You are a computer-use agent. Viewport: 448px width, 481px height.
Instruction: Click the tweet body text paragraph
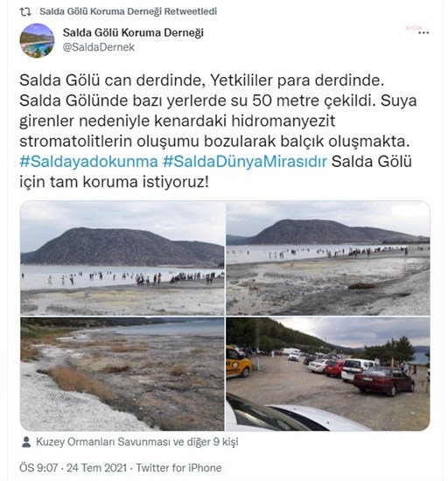[x=218, y=131]
